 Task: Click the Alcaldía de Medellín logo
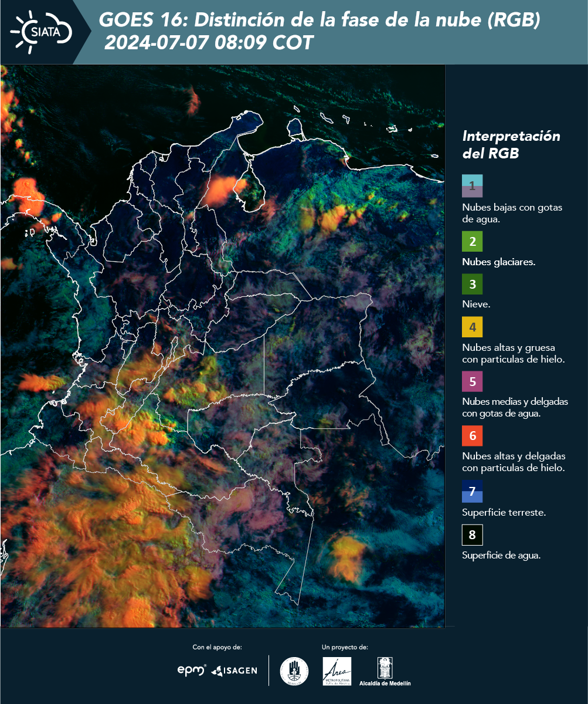pyautogui.click(x=385, y=671)
